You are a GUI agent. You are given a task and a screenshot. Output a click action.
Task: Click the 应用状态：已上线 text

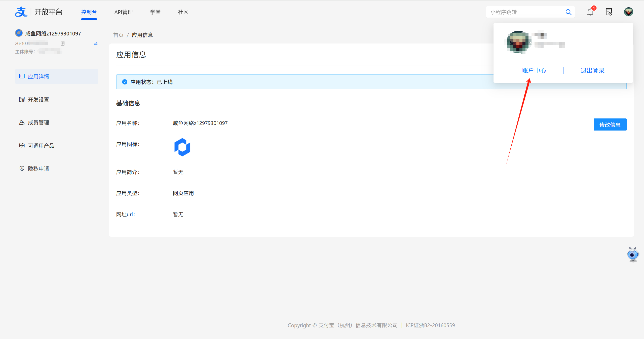point(151,82)
